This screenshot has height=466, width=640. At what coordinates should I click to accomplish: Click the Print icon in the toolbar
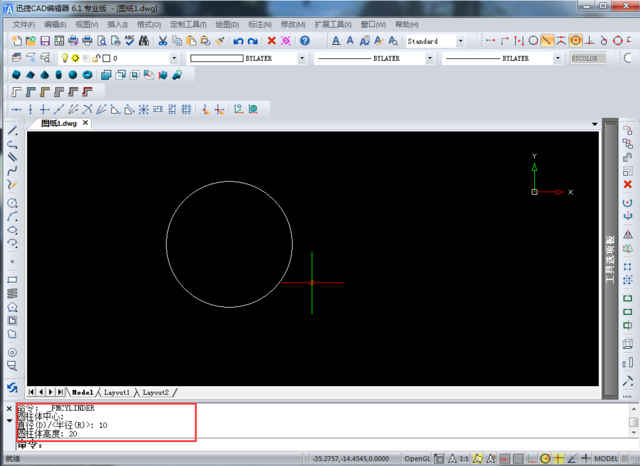coord(87,41)
